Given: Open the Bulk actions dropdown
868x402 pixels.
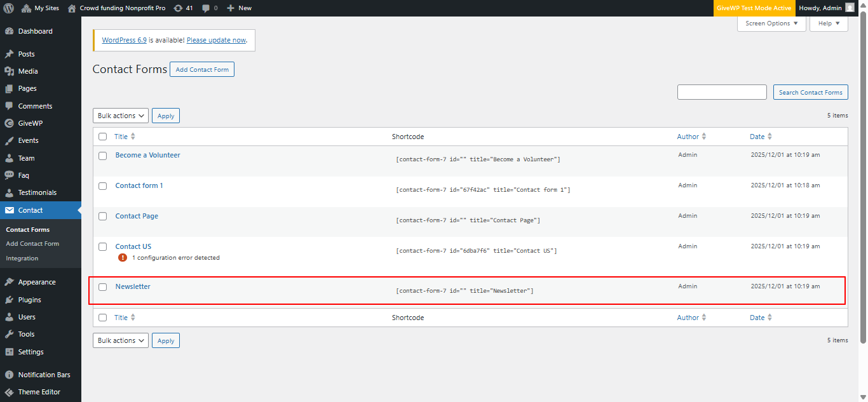Looking at the screenshot, I should [120, 115].
